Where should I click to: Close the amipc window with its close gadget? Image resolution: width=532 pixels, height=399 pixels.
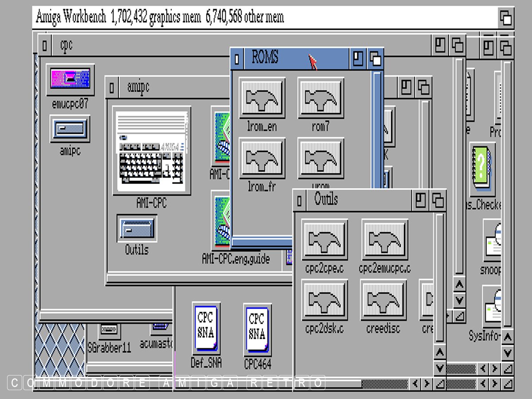pyautogui.click(x=112, y=88)
